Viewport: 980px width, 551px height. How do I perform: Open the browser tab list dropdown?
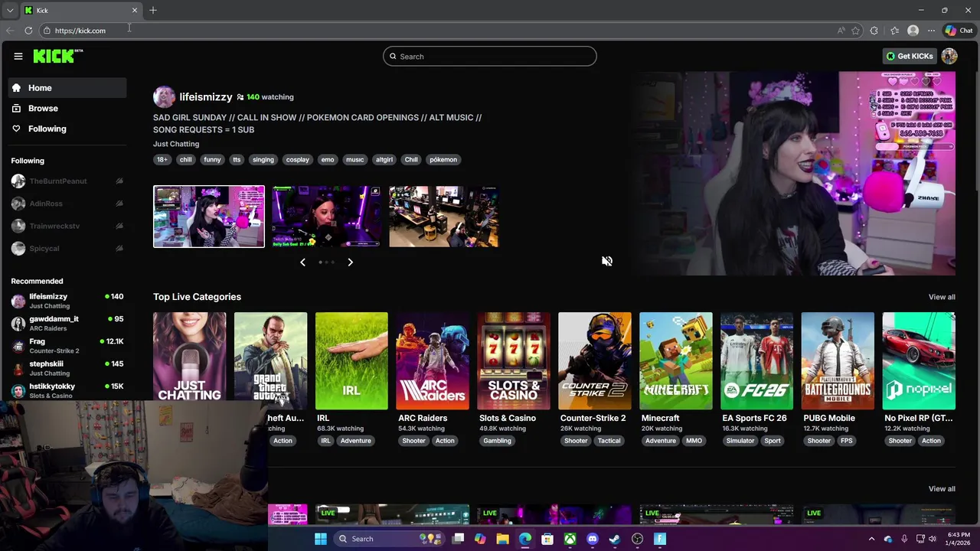[10, 10]
